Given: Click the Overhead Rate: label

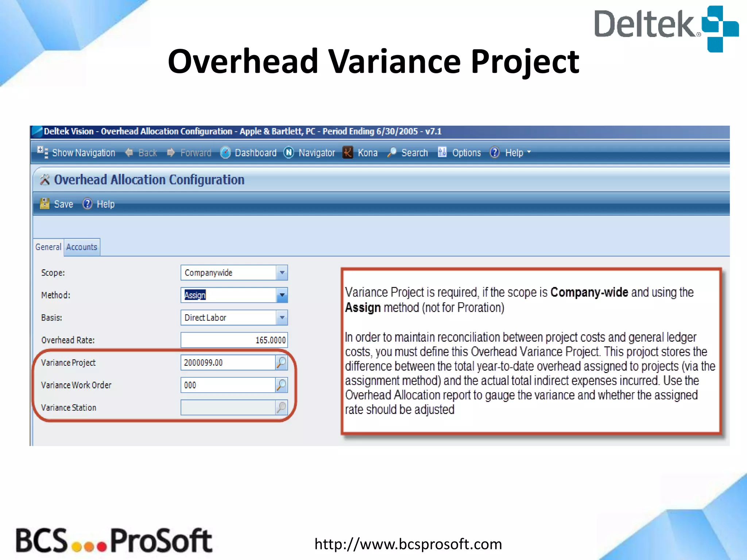Looking at the screenshot, I should pyautogui.click(x=68, y=340).
